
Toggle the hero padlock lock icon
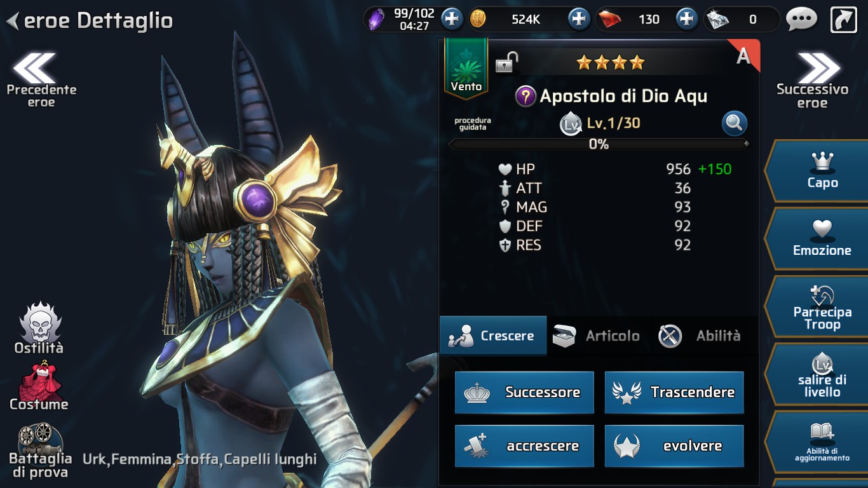tap(506, 62)
